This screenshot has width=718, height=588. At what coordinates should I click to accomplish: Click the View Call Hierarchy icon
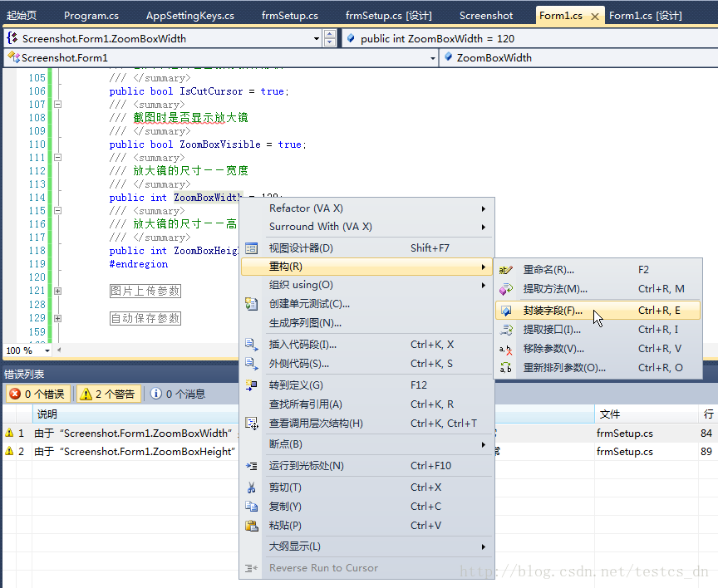tap(252, 424)
